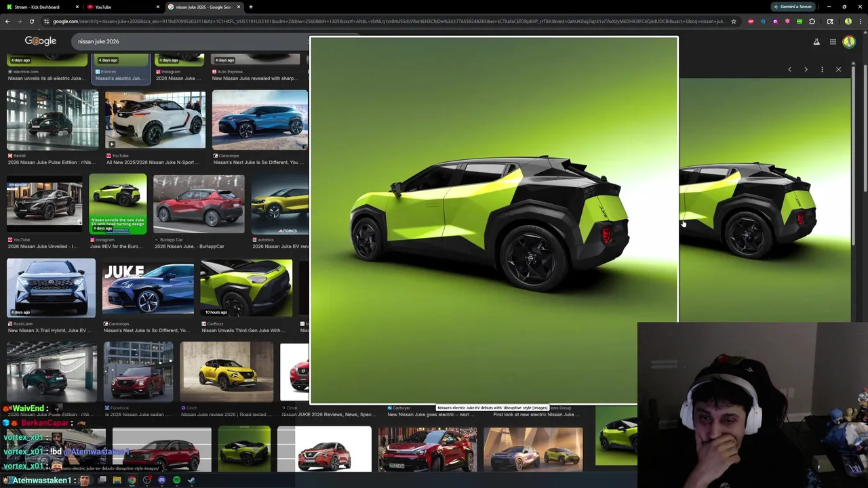Open the Google apps grid
Viewport: 868px width, 488px height.
coord(833,41)
